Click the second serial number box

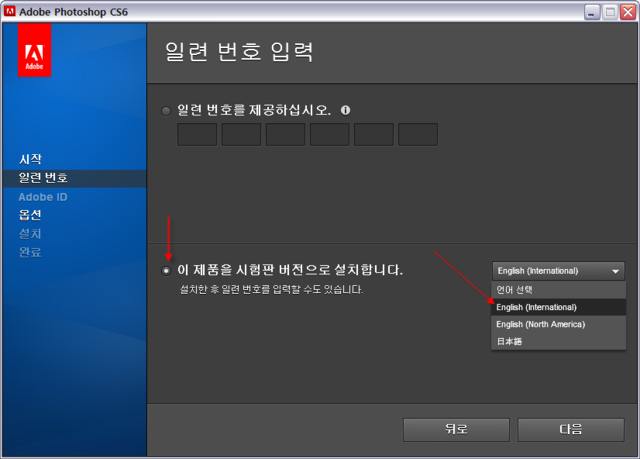[241, 135]
